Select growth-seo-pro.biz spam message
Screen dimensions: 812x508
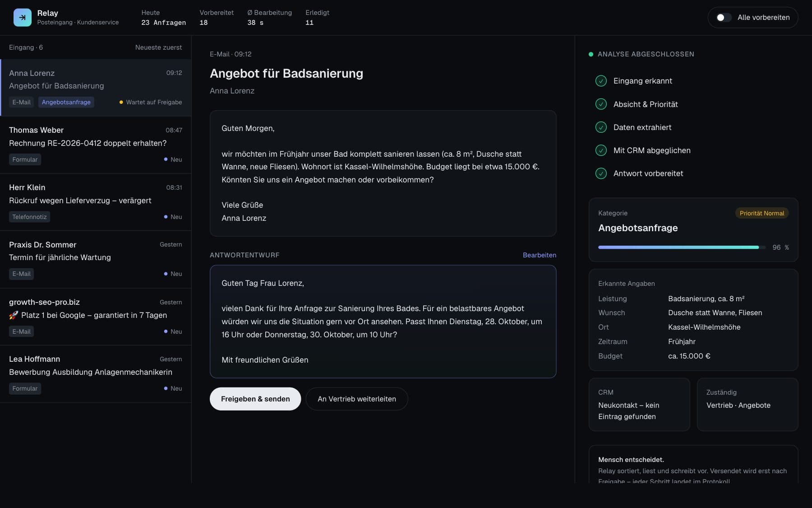(x=96, y=317)
